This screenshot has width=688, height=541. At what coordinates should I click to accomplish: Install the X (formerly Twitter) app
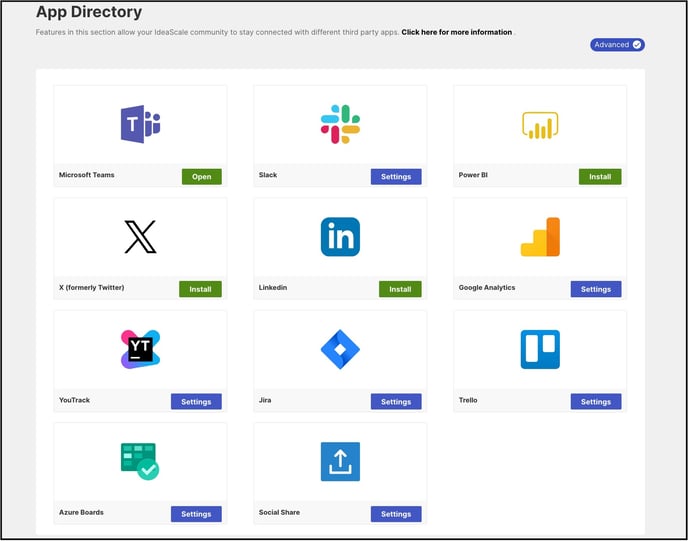click(x=200, y=289)
